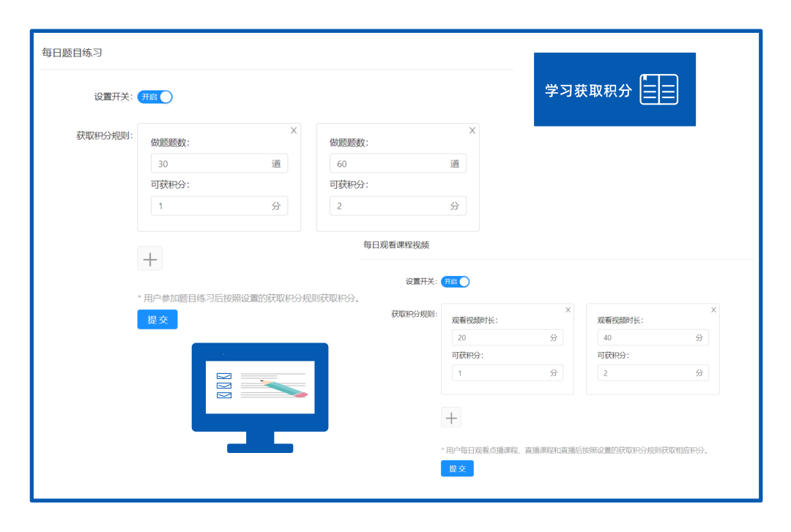
Task: Click 提交 below the video watching rules
Action: (456, 468)
